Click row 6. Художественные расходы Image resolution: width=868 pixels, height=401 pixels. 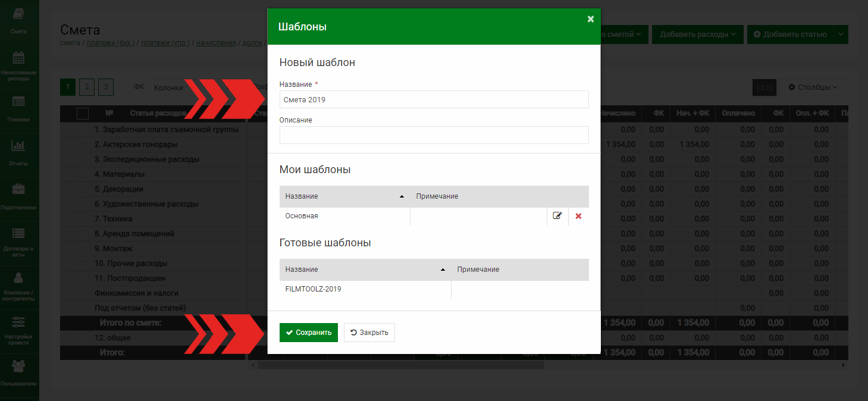pyautogui.click(x=146, y=203)
